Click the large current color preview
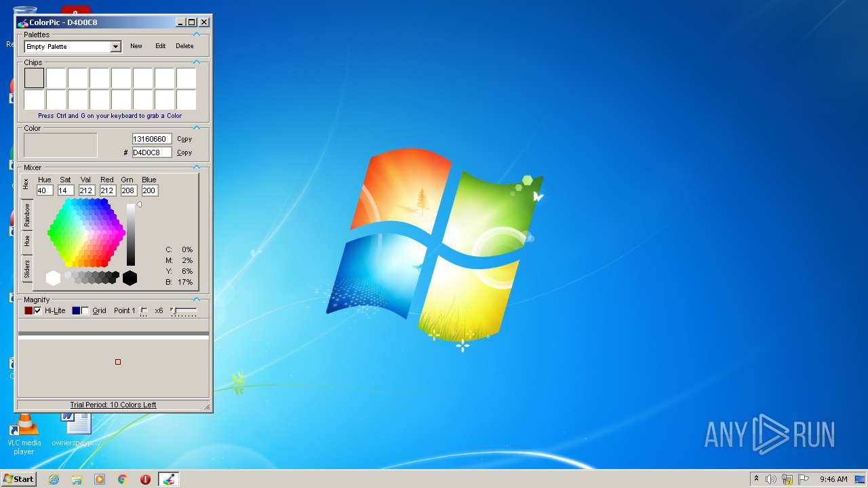Image resolution: width=868 pixels, height=488 pixels. (60, 145)
